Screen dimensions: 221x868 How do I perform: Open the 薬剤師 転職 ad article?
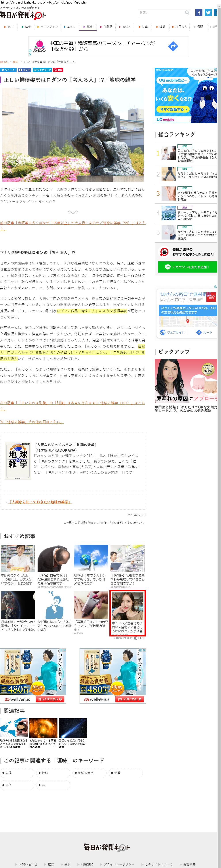pos(127,566)
